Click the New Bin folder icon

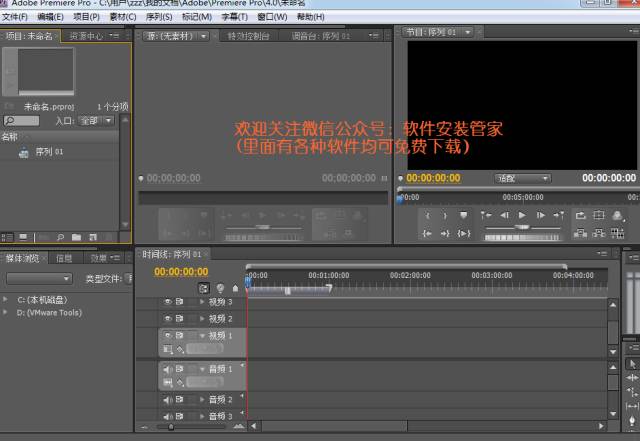[x=76, y=237]
